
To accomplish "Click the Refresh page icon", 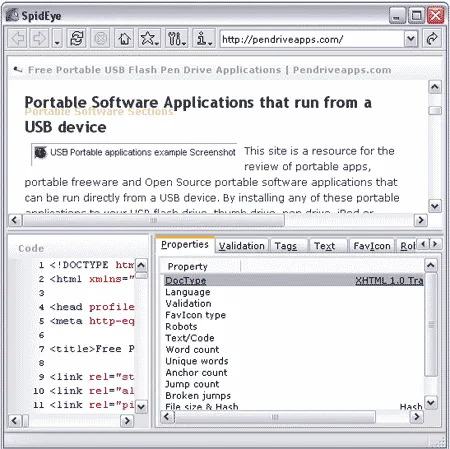I will 77,39.
